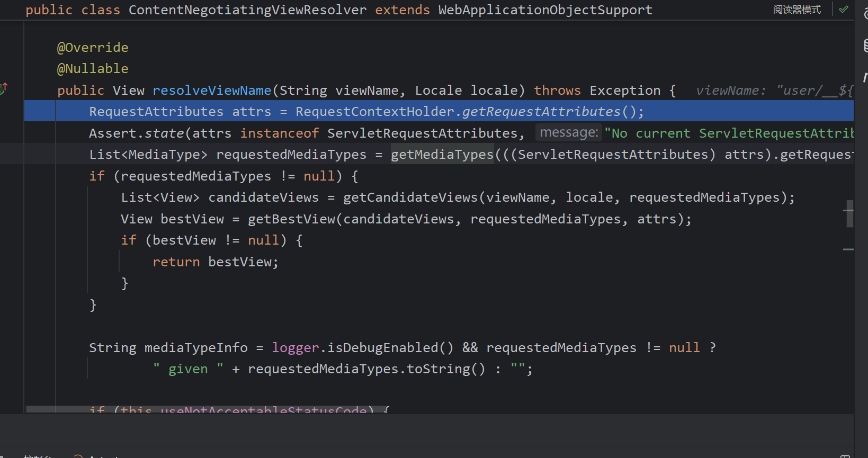Click the vertical editor scrollbar thumb
Screen dimensions: 868x458
(x=849, y=213)
